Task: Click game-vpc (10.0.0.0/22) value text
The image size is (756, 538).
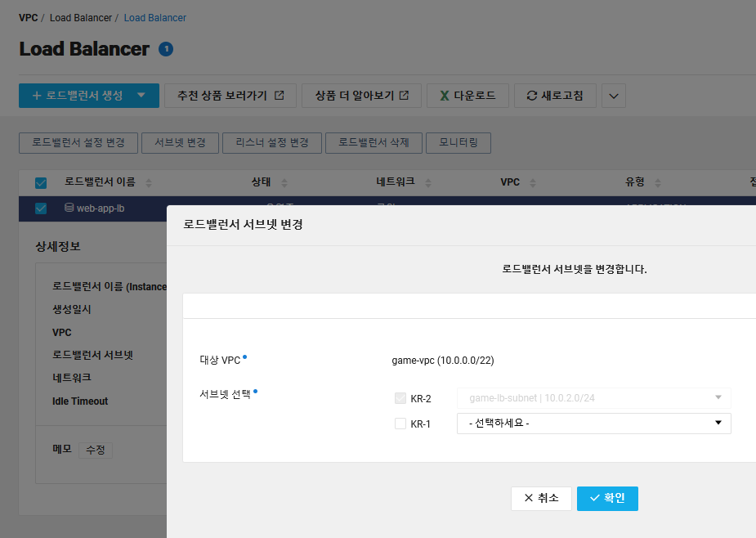Action: coord(443,361)
